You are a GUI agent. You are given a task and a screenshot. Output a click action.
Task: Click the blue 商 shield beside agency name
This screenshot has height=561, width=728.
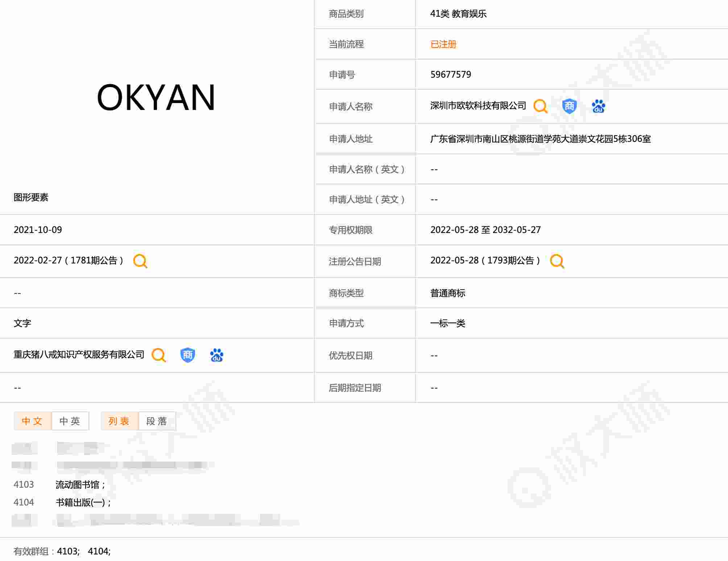[187, 355]
